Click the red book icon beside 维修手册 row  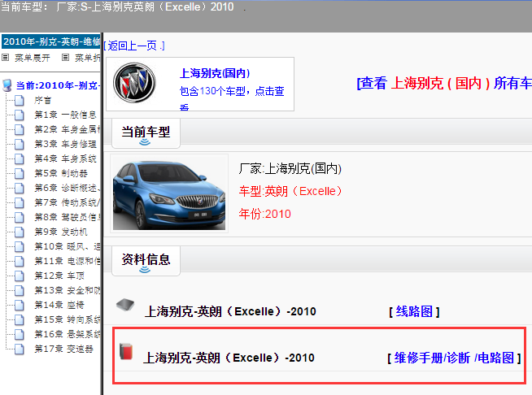tap(126, 351)
